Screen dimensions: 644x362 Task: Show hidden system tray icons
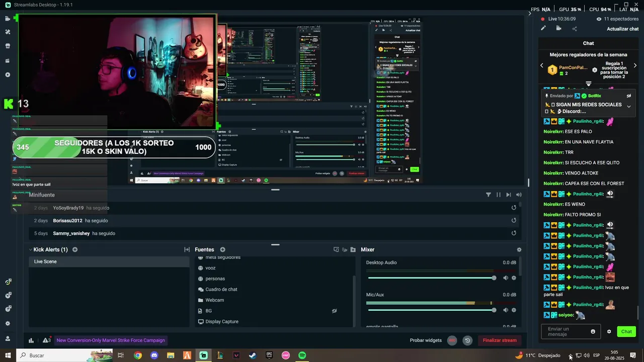coord(570,355)
